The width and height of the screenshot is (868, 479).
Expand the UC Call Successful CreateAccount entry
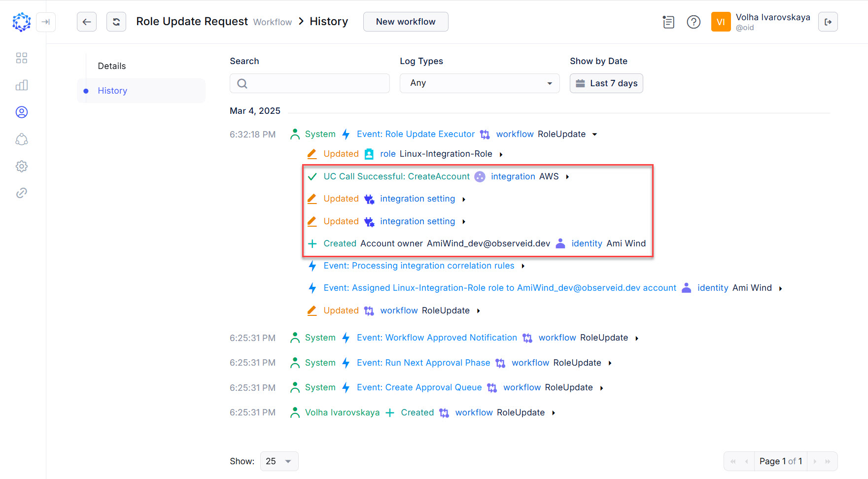567,177
